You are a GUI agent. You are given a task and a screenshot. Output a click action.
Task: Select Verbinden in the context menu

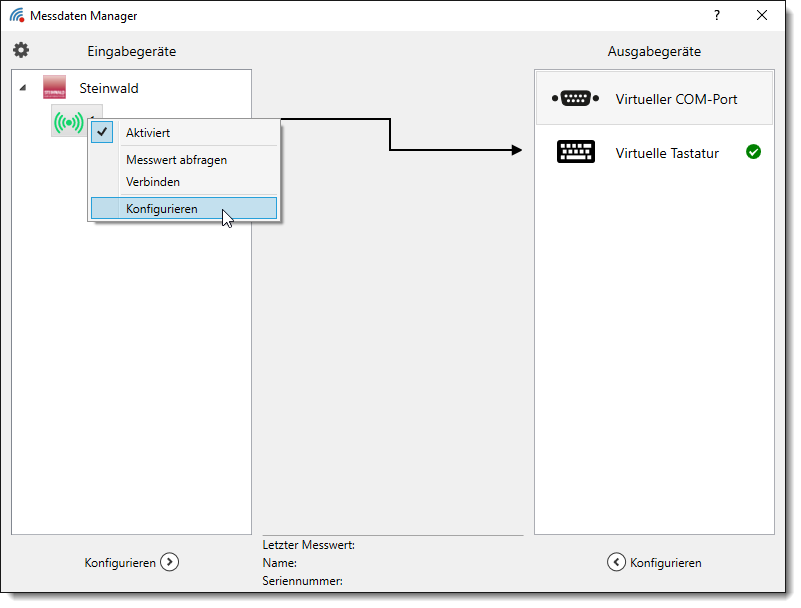coord(153,182)
